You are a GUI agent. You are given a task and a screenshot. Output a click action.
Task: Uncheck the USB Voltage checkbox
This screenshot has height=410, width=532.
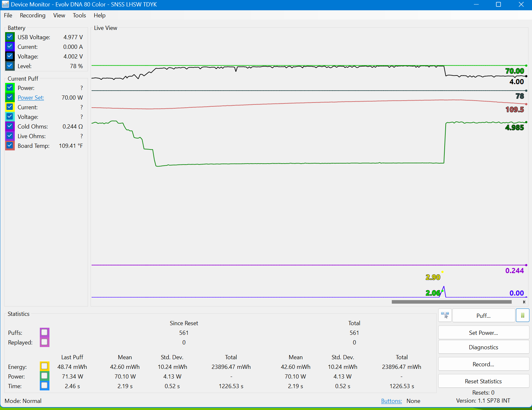[x=10, y=37]
